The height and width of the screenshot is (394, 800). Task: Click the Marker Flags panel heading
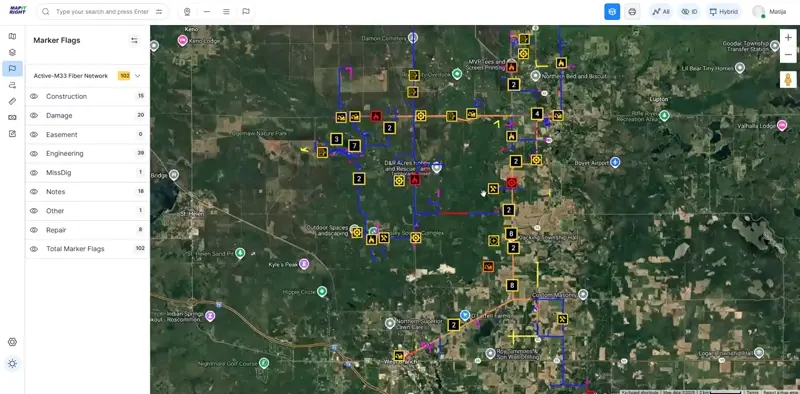click(57, 40)
